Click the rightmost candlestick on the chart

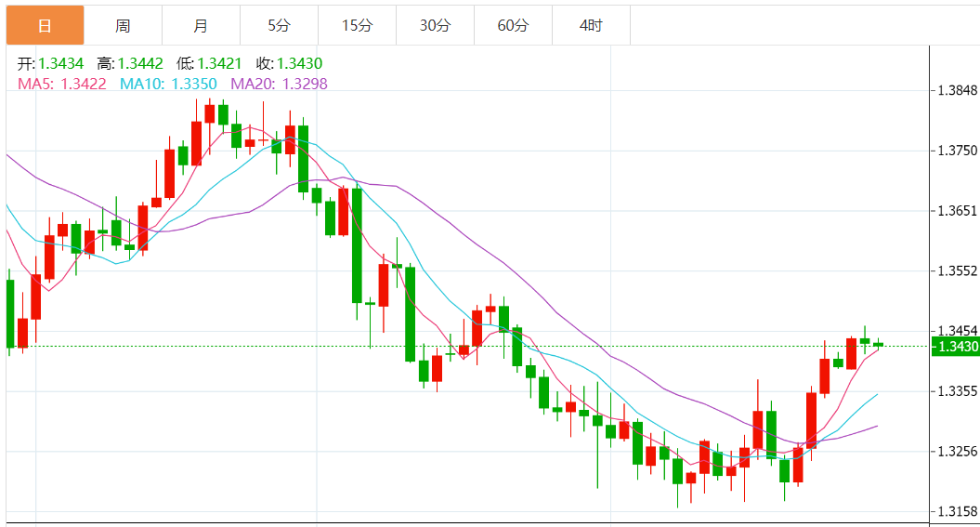tap(878, 344)
